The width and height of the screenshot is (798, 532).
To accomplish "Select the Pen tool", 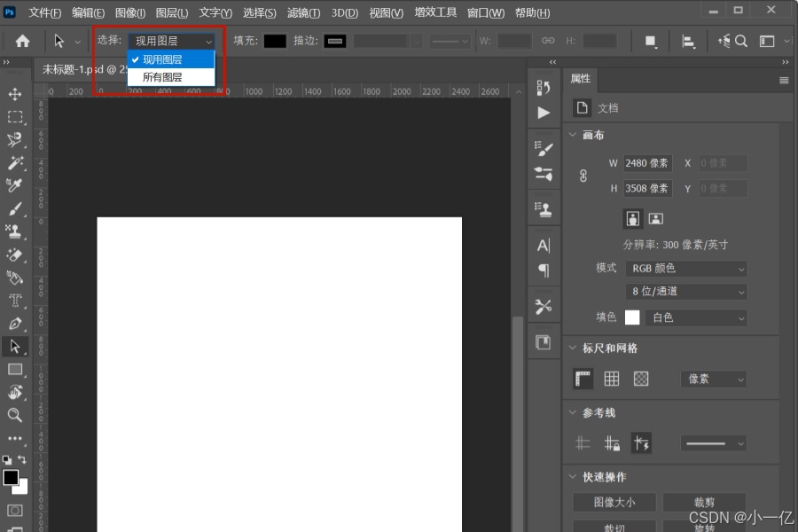I will coord(15,324).
